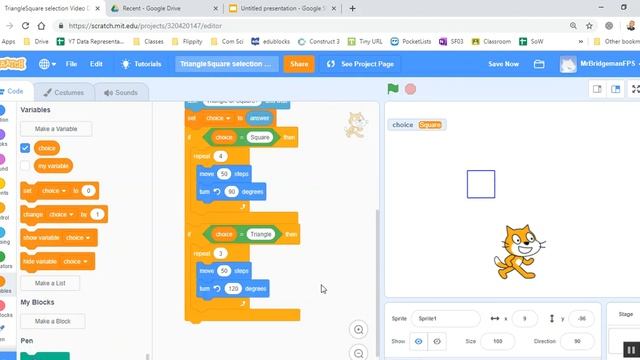
Task: Click the Share button
Action: pyautogui.click(x=299, y=64)
